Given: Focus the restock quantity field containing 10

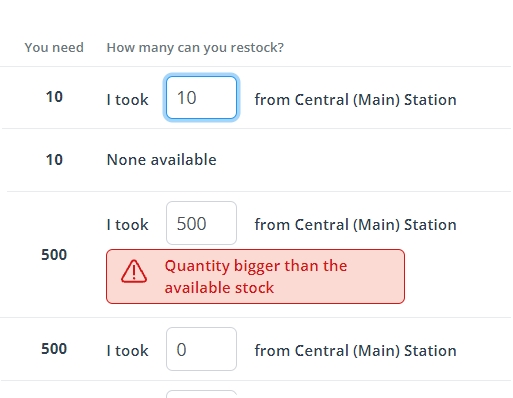Looking at the screenshot, I should tap(201, 97).
